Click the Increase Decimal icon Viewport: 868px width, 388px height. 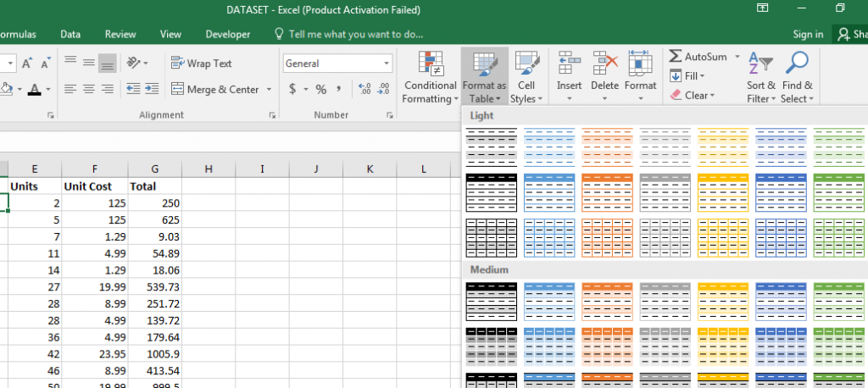(364, 89)
